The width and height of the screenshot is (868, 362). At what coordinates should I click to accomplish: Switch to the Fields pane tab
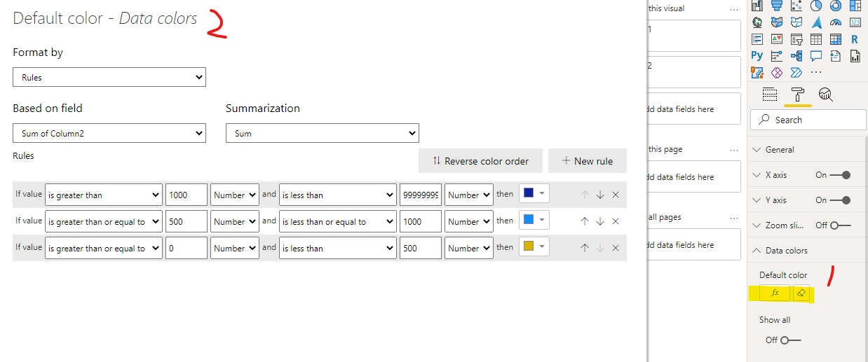click(769, 95)
